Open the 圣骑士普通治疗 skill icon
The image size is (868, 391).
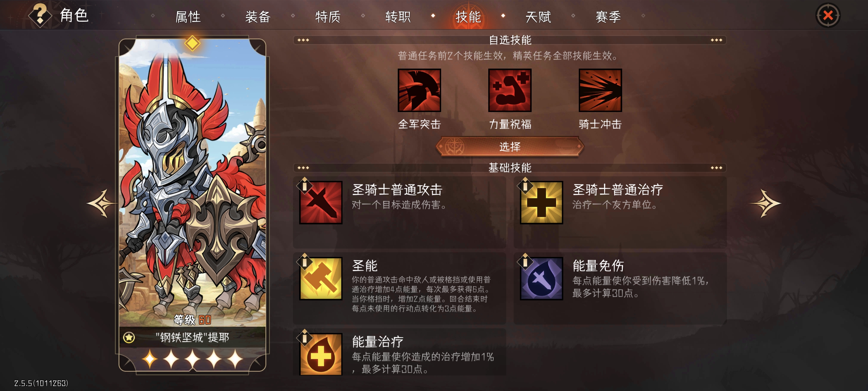[x=542, y=202]
